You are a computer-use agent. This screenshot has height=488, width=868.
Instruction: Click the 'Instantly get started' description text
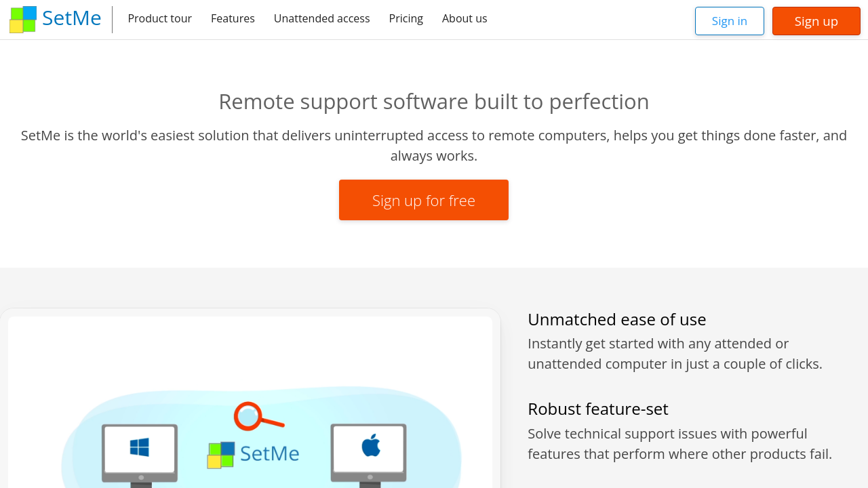(x=674, y=354)
